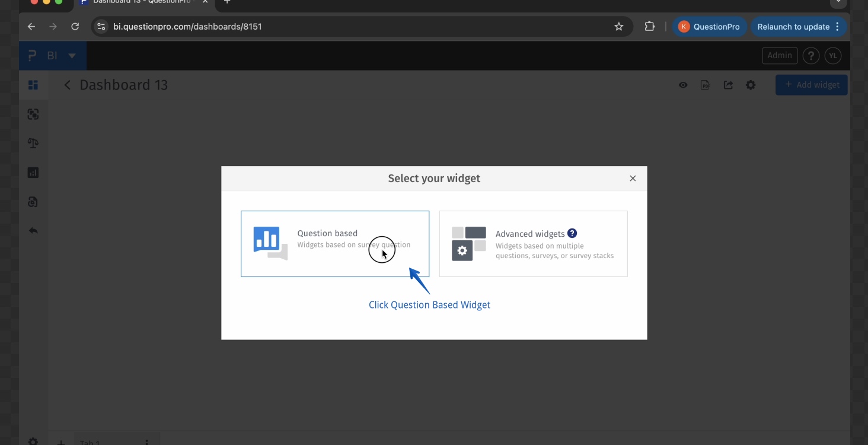Viewport: 868px width, 445px height.
Task: Open the document export icon in sidebar
Action: point(33,202)
